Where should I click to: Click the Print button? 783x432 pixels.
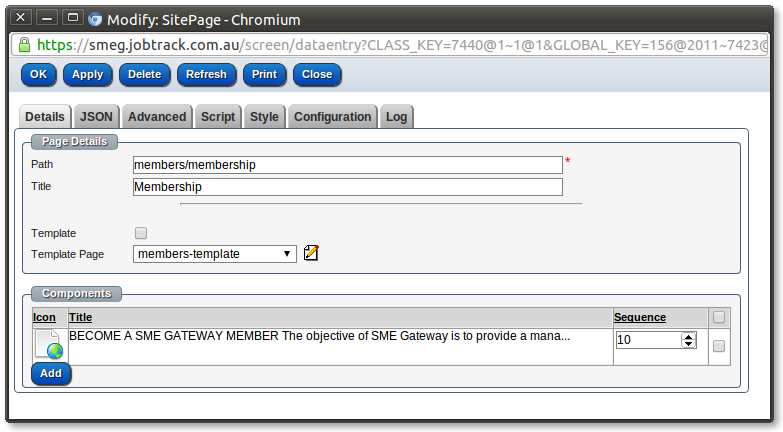pos(264,74)
